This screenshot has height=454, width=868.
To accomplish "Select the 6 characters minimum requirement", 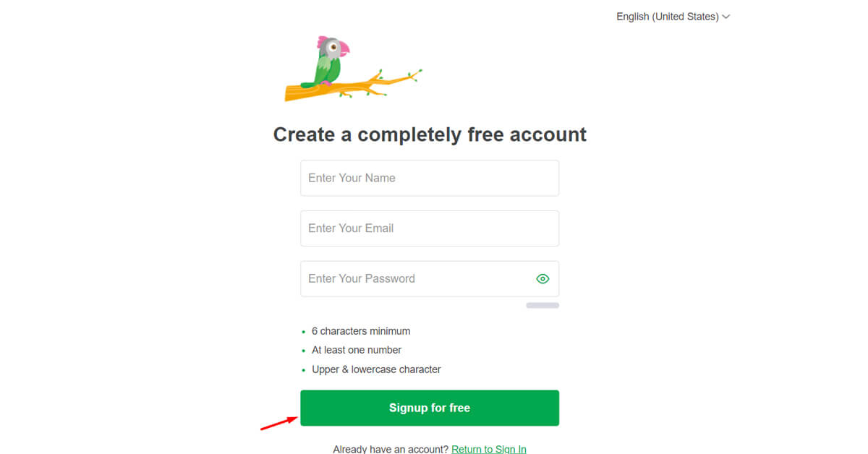I will tap(361, 331).
